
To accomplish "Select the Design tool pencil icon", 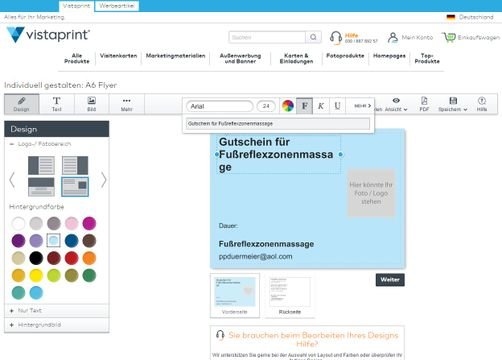I will (x=22, y=104).
